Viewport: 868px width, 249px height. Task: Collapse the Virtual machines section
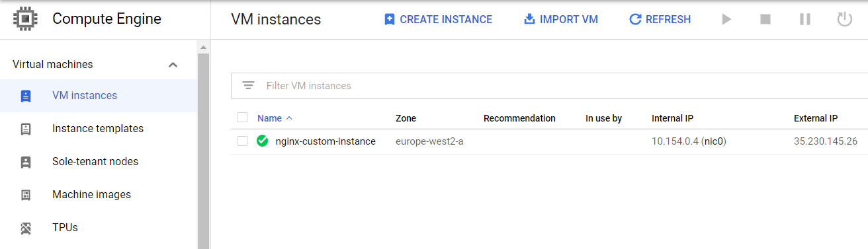[x=173, y=65]
